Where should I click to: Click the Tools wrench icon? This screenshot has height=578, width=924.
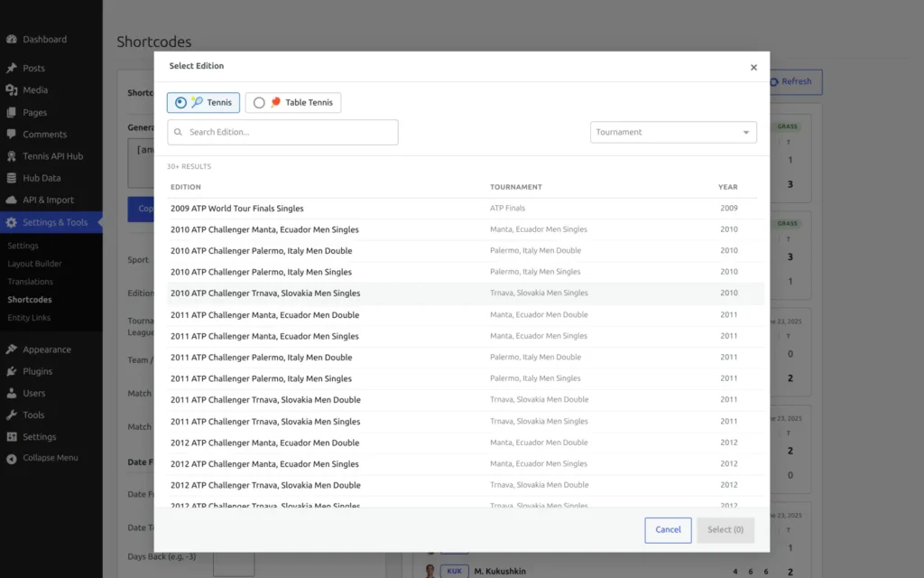[x=11, y=415]
